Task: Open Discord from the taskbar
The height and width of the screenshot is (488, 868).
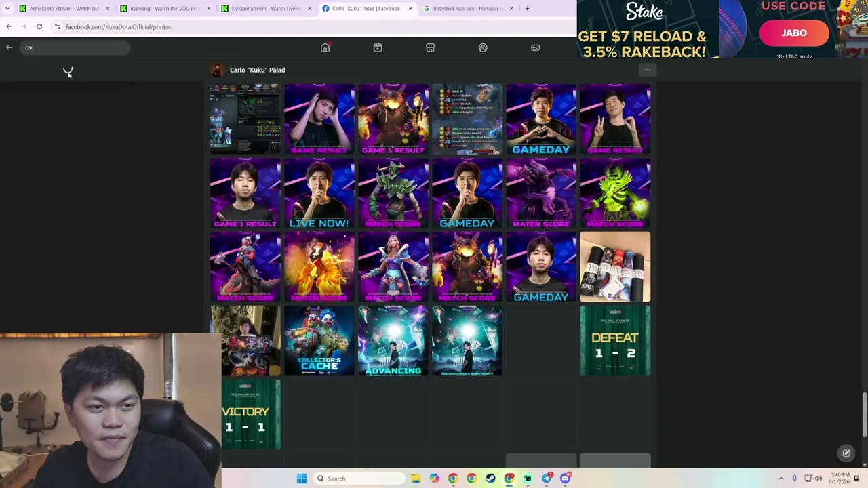Action: click(566, 479)
